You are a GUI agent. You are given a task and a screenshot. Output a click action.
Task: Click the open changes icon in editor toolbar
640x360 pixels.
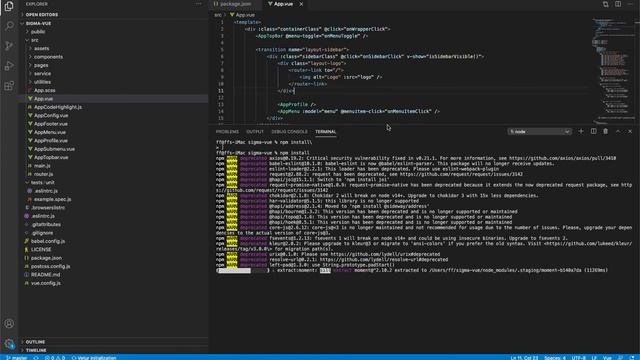tap(605, 4)
